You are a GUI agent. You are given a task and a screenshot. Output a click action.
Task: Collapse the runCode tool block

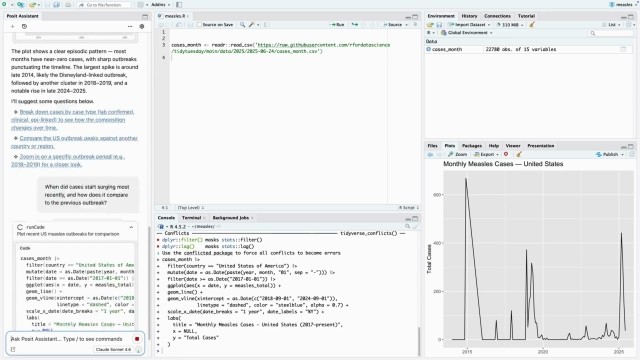[x=131, y=227]
